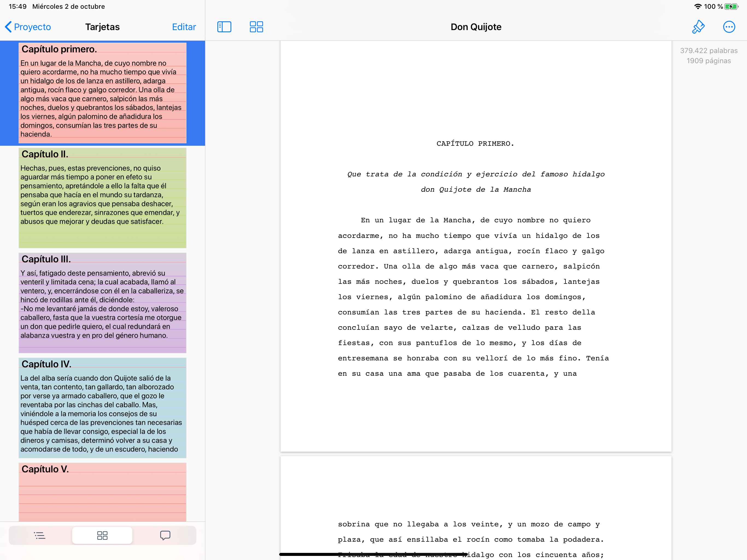This screenshot has height=560, width=747.
Task: Click the battery icon in status bar
Action: click(731, 6)
